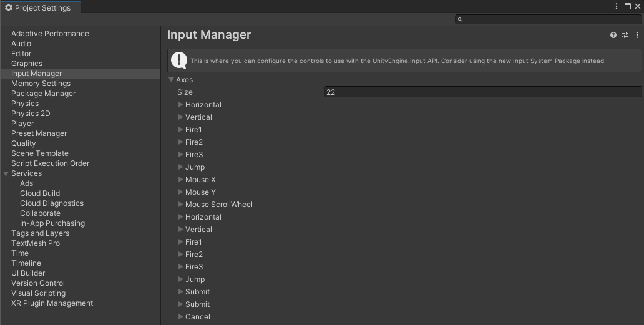Click the gear icon on the Project Settings tab
644x325 pixels.
[x=9, y=7]
